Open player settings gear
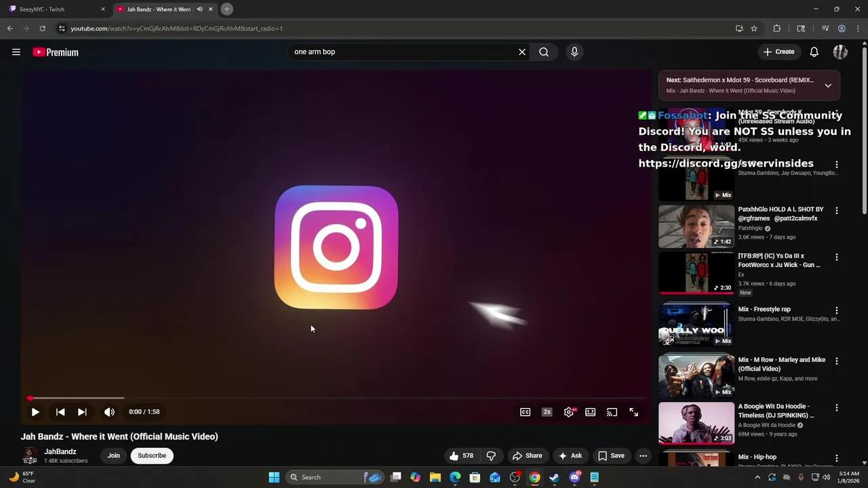 (569, 411)
